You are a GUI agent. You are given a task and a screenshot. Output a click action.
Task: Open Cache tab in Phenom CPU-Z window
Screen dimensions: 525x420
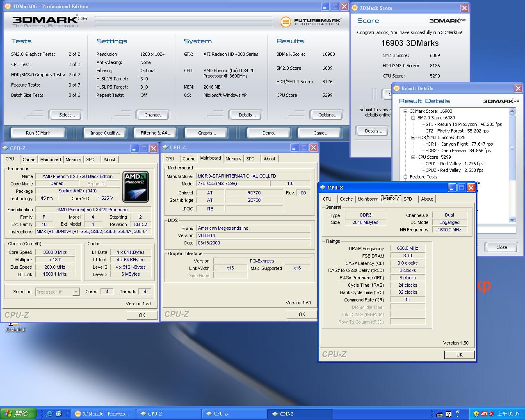29,160
